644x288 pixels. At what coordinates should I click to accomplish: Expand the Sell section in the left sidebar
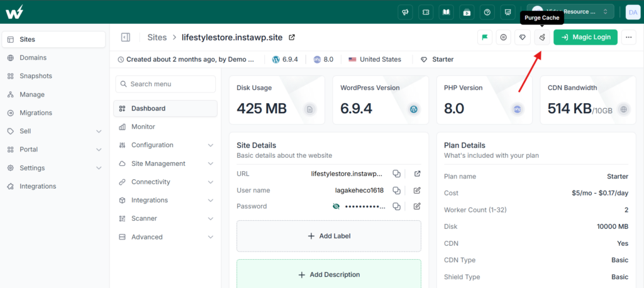99,131
